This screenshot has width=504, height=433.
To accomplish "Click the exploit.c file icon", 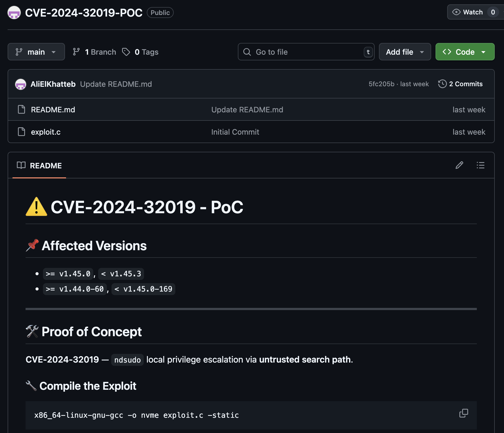I will (x=21, y=132).
